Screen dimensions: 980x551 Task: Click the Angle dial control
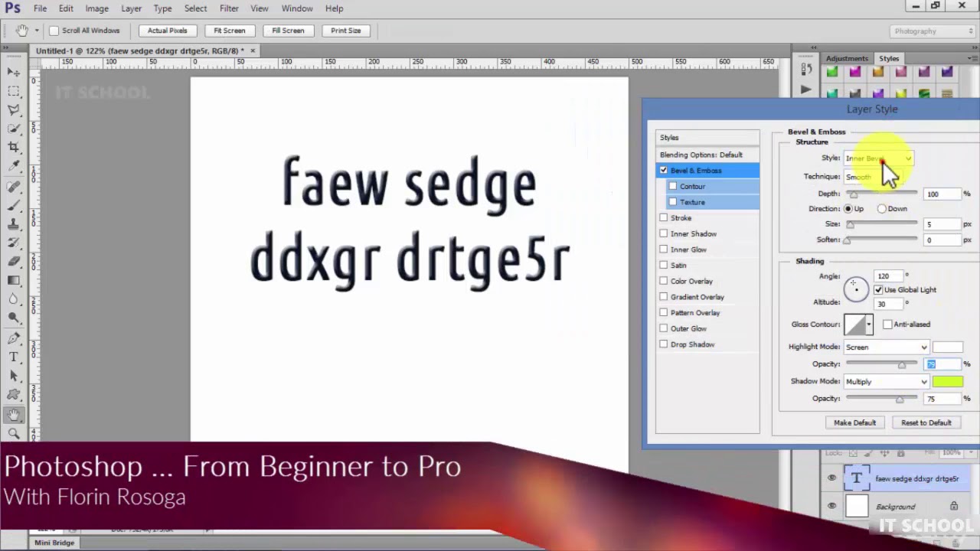(x=856, y=289)
